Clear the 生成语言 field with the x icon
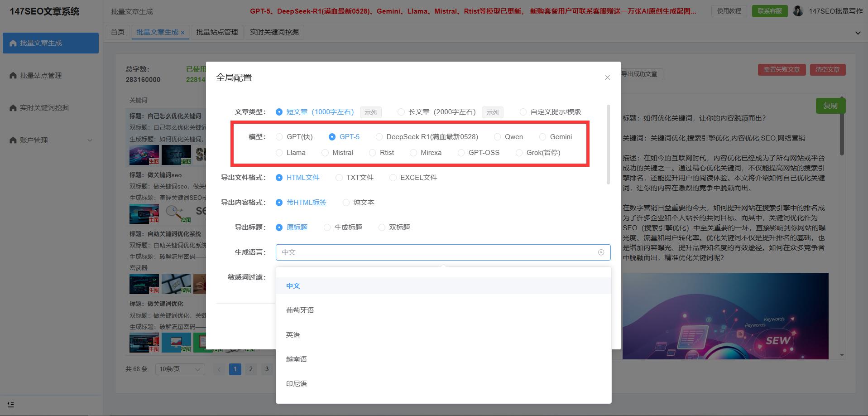The height and width of the screenshot is (416, 868). coord(601,252)
